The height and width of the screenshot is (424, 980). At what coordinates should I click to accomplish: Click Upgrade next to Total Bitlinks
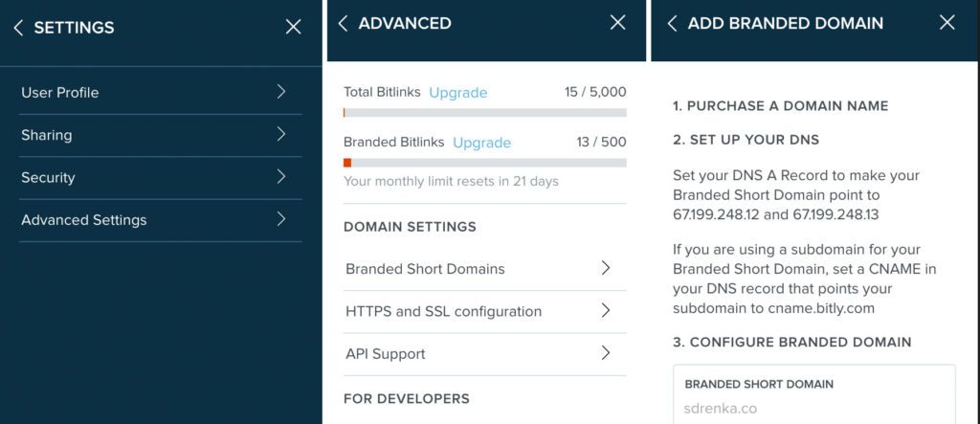[457, 93]
